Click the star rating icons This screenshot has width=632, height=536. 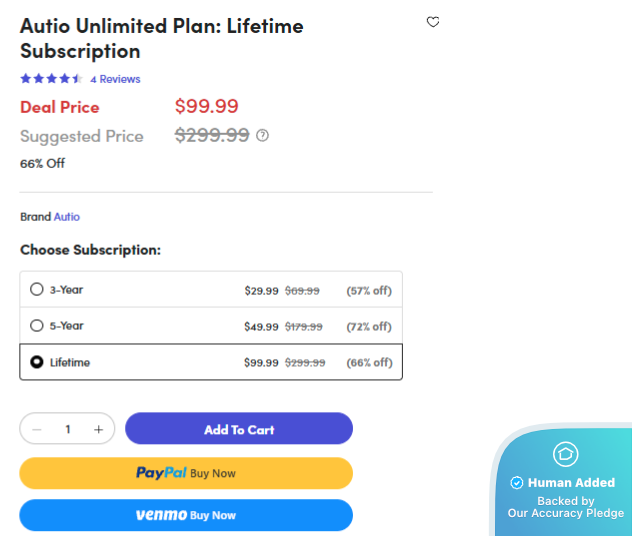[x=51, y=79]
